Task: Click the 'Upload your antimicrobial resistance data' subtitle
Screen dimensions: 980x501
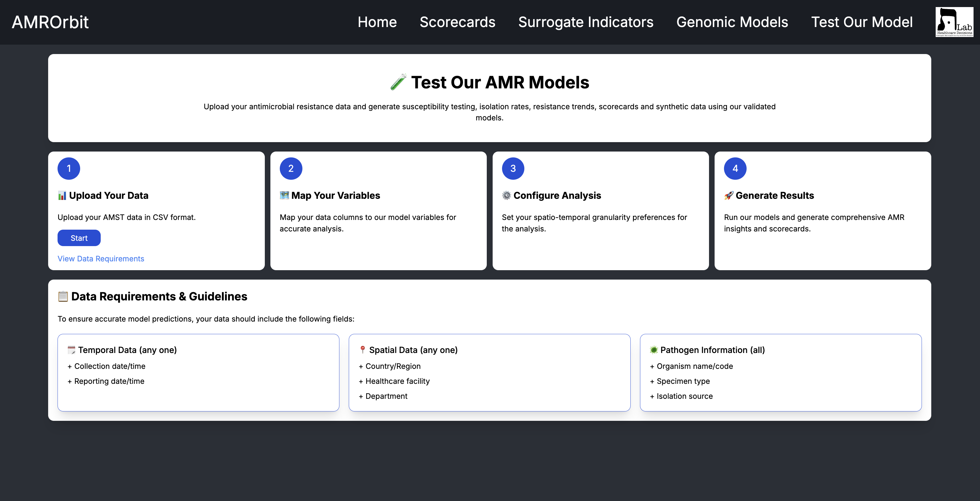Action: (490, 112)
